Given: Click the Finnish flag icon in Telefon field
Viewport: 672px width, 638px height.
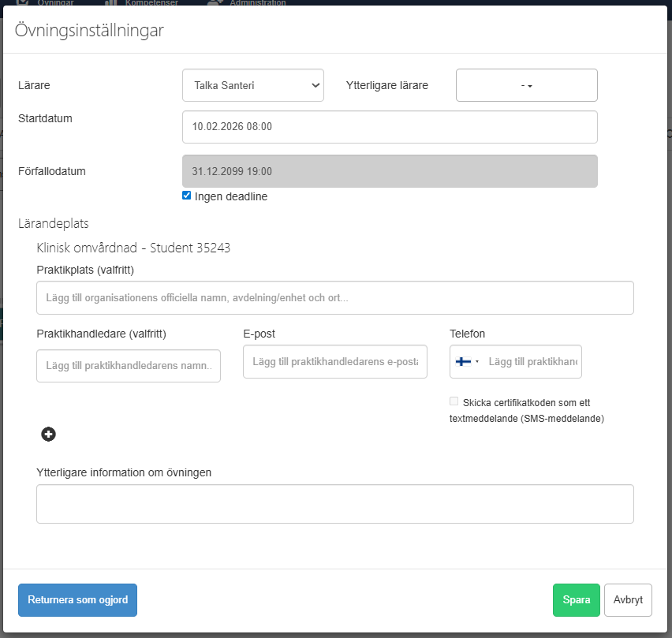Looking at the screenshot, I should pyautogui.click(x=463, y=361).
